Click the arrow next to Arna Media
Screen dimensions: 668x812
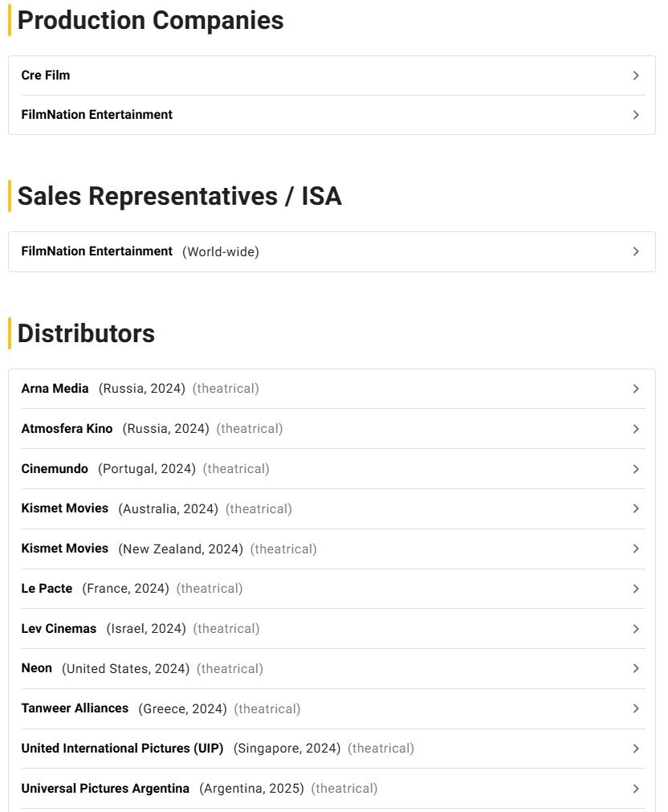(x=636, y=389)
